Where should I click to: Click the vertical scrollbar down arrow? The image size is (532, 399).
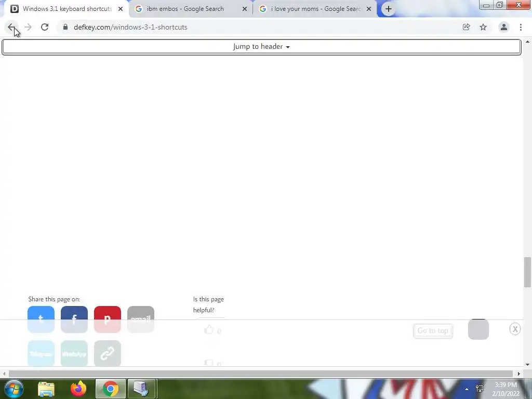tap(527, 365)
